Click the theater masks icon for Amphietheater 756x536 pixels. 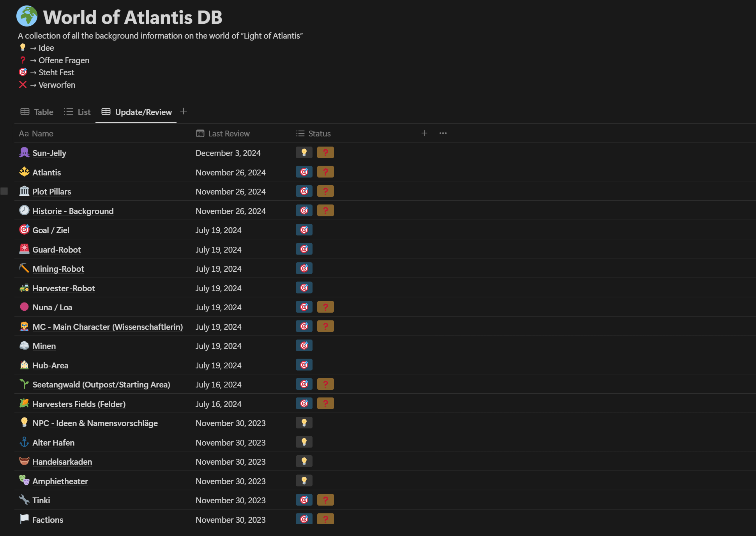coord(24,481)
